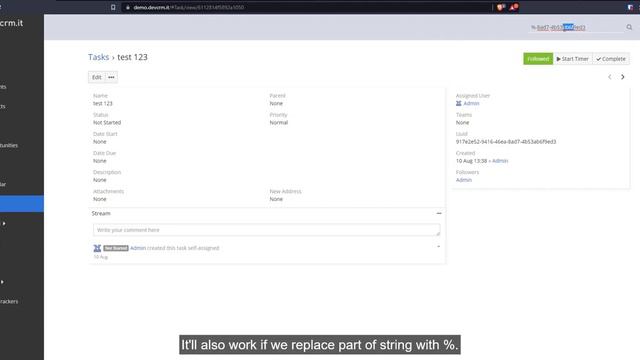Click the Write your comment here field
Image resolution: width=640 pixels, height=360 pixels.
pos(267,230)
